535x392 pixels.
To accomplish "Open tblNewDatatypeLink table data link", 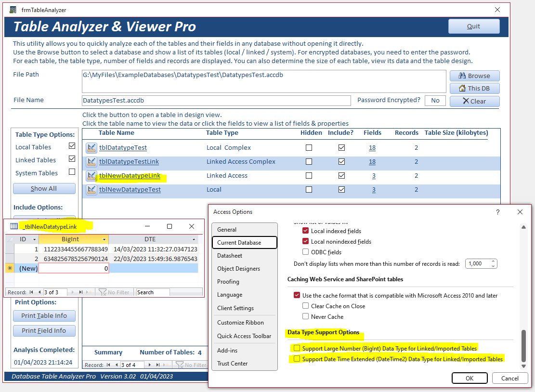I will (x=130, y=176).
